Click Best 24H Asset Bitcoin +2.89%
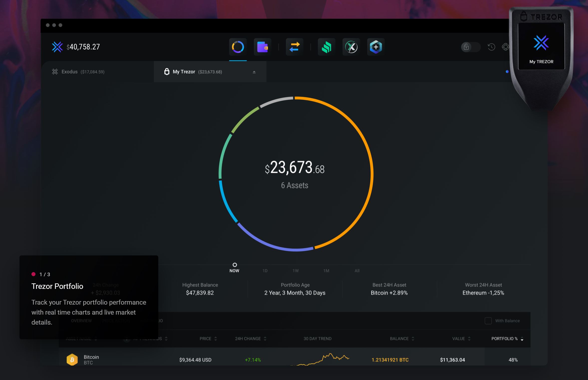This screenshot has height=380, width=588. 389,293
